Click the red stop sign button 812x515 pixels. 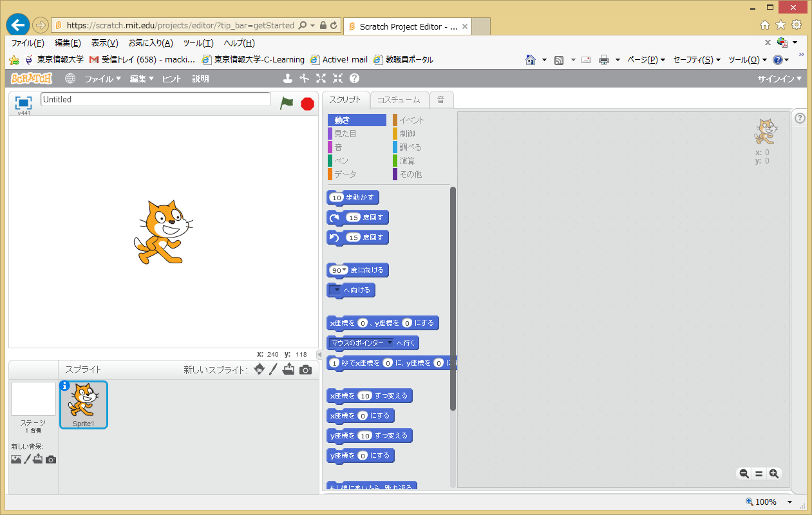(307, 103)
